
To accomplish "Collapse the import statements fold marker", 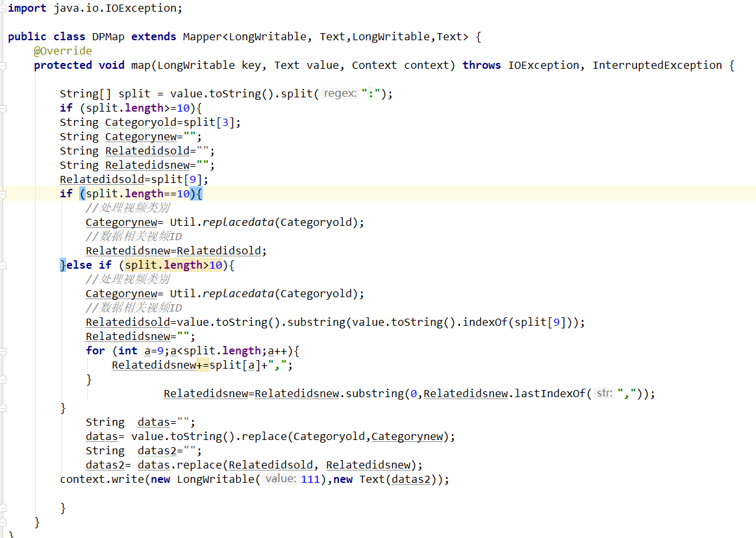I will point(3,8).
